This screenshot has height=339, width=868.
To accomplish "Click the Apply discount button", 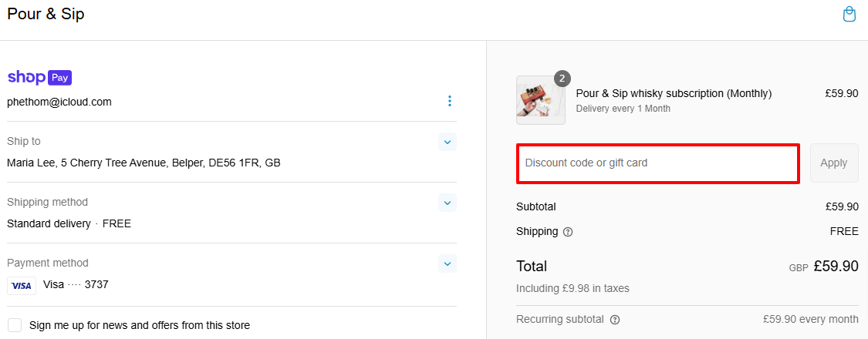I will pyautogui.click(x=834, y=163).
